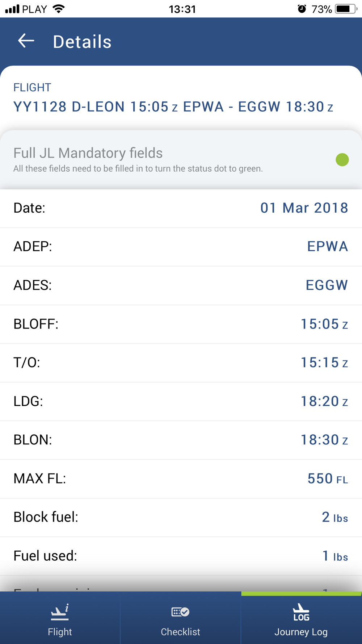This screenshot has width=362, height=644.
Task: Tap the Wi-Fi status icon
Action: pyautogui.click(x=59, y=9)
